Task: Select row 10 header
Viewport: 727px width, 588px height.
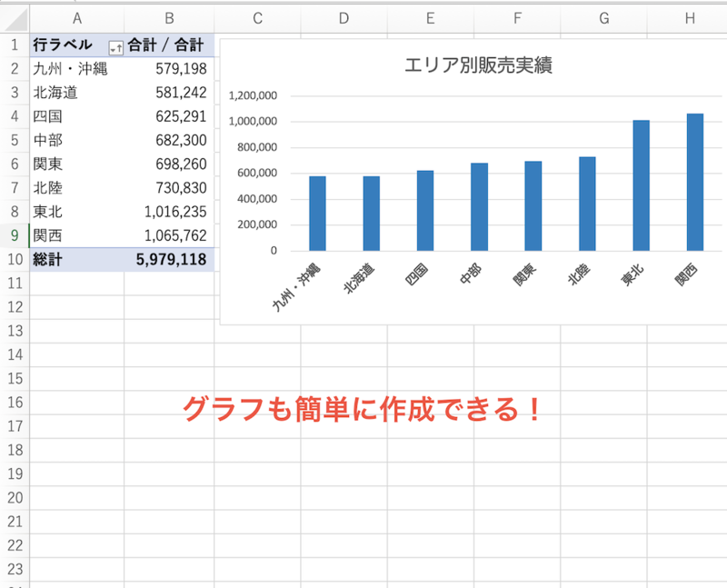Action: [15, 260]
